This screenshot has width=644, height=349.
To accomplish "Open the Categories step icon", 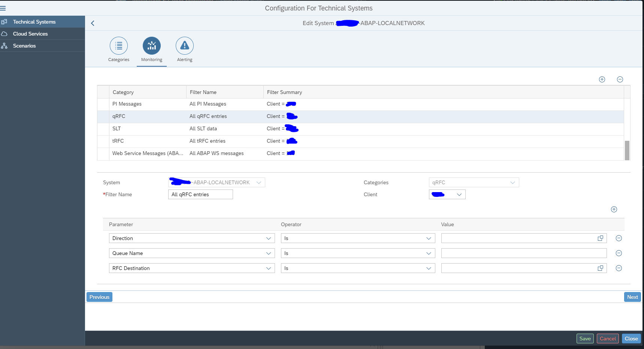I will [x=119, y=46].
